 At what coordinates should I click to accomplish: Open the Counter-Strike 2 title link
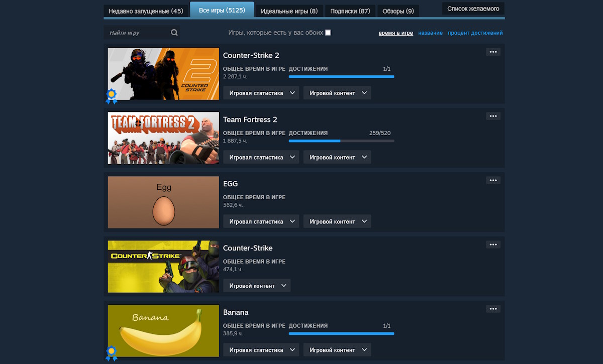click(251, 55)
